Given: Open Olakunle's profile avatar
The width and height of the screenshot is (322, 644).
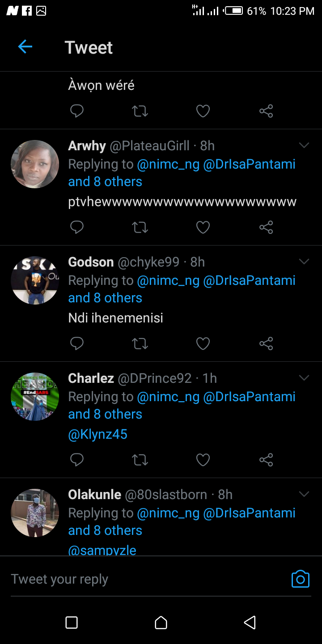Looking at the screenshot, I should coord(35,513).
